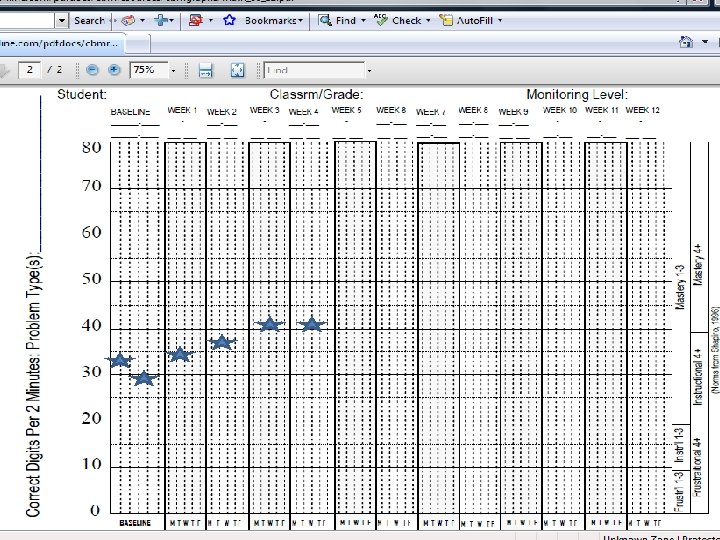Click the blue plus icon in the toolbar
Viewport: 720px width, 540px height.
point(161,20)
